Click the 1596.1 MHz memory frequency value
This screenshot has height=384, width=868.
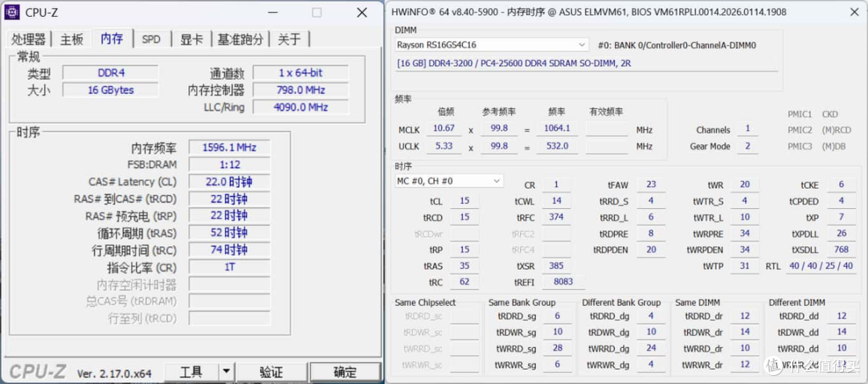[229, 147]
